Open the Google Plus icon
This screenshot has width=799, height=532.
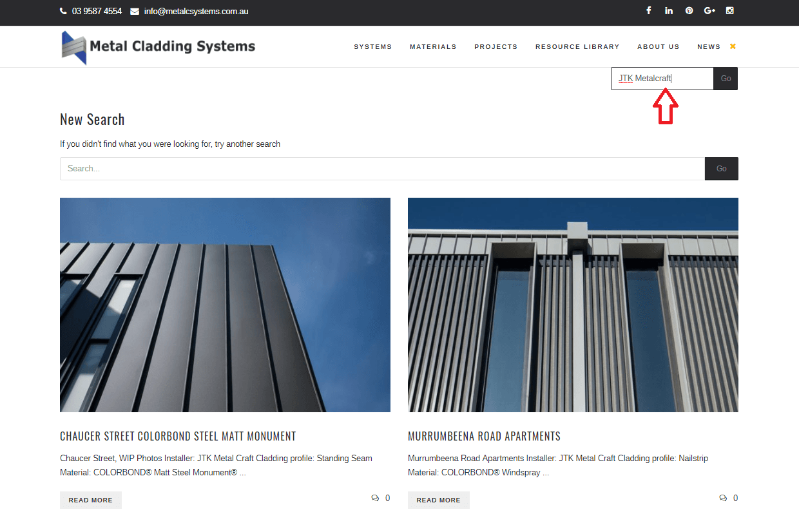pos(709,10)
